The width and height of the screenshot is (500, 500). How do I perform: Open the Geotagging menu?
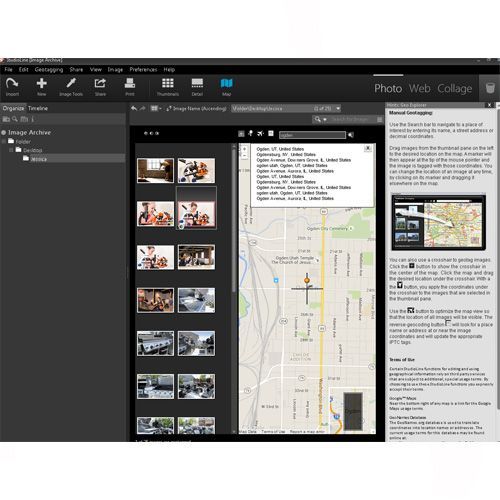pyautogui.click(x=49, y=69)
